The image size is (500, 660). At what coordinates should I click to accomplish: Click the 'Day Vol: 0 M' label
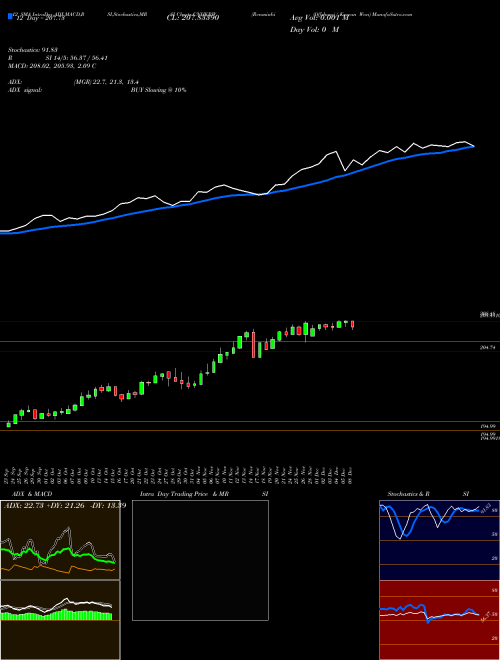coord(314,30)
